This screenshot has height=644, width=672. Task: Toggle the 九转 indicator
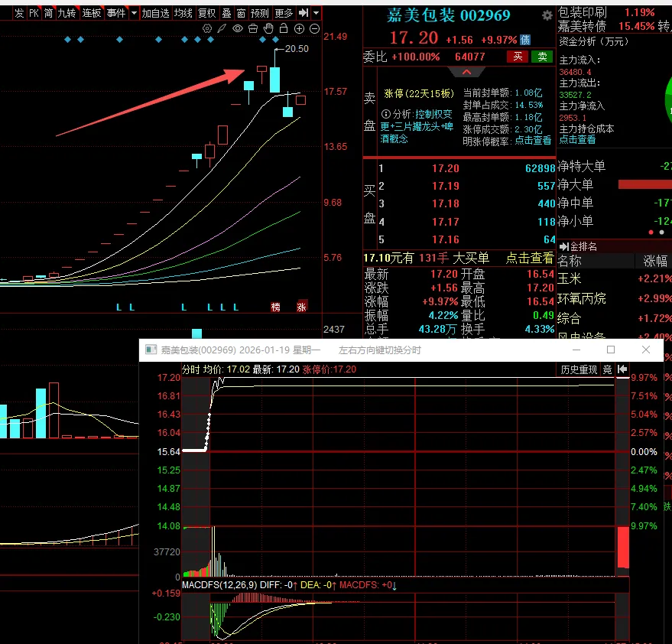pyautogui.click(x=67, y=13)
